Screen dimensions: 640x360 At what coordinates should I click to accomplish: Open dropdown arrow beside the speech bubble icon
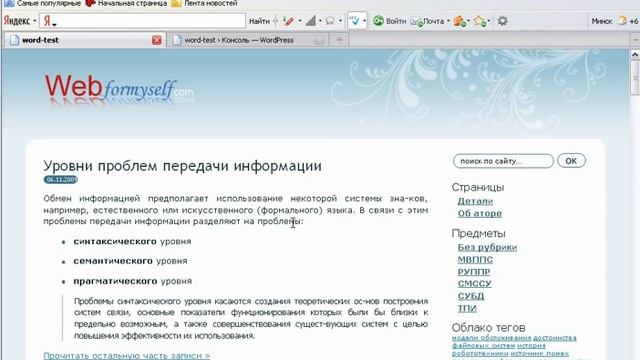click(x=340, y=21)
